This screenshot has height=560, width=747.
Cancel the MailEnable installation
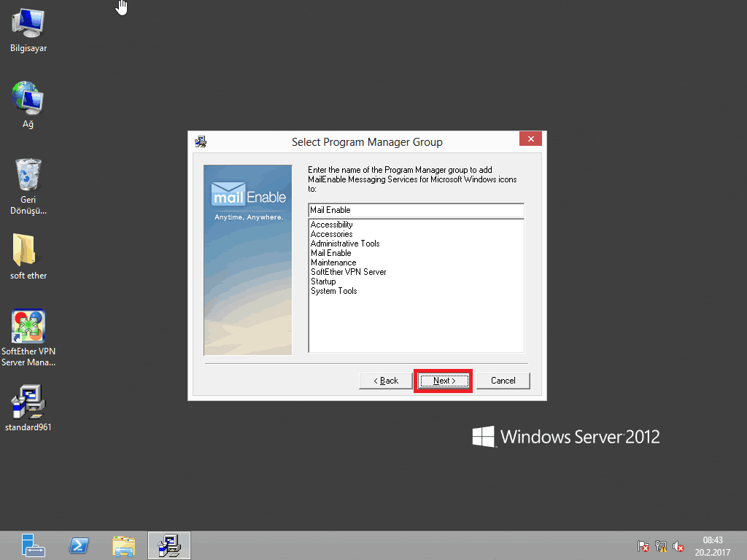tap(503, 381)
